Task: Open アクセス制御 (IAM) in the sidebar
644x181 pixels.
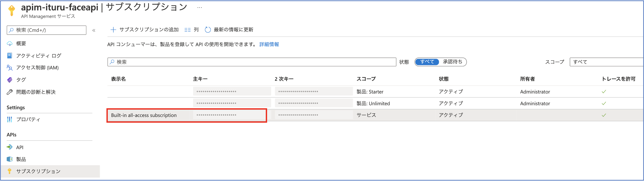Action: pos(37,68)
